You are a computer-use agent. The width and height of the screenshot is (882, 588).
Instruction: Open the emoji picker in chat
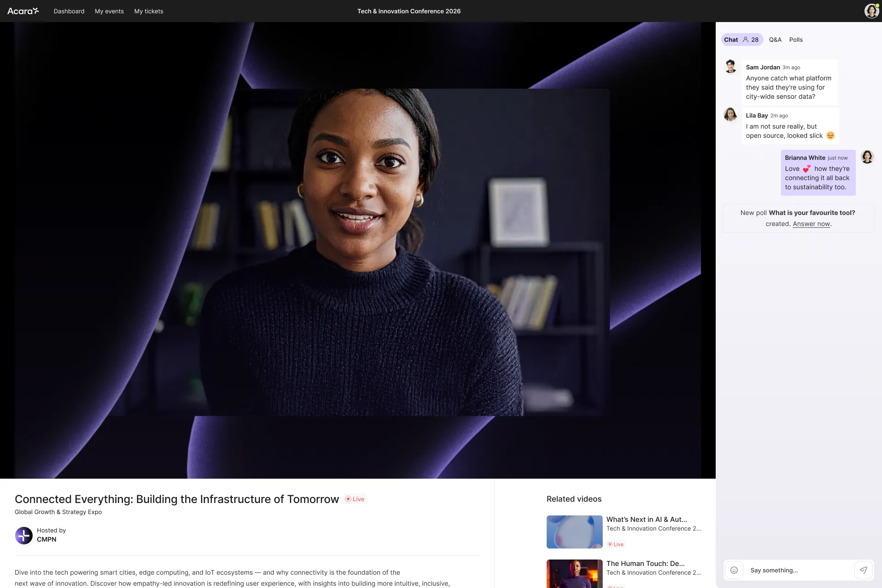734,570
